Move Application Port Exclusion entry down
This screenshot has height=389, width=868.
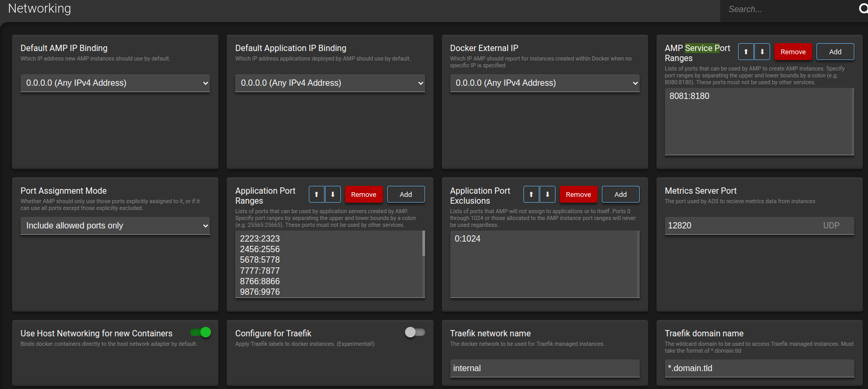tap(547, 194)
